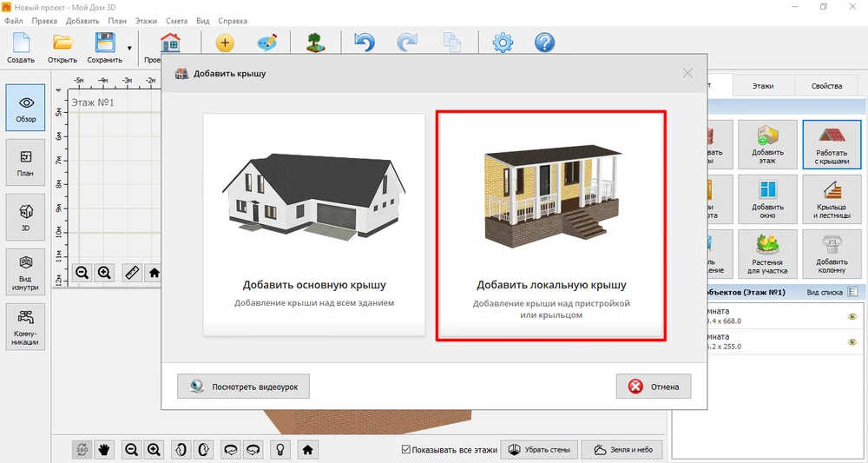
Task: Toggle Вид списка view icon
Action: pos(852,292)
